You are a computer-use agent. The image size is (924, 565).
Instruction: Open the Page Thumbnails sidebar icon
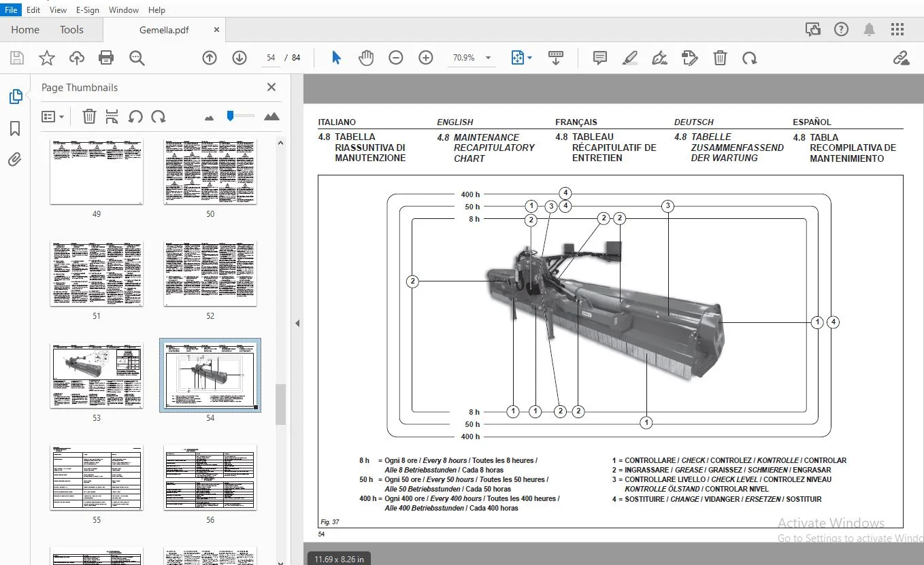pos(15,97)
